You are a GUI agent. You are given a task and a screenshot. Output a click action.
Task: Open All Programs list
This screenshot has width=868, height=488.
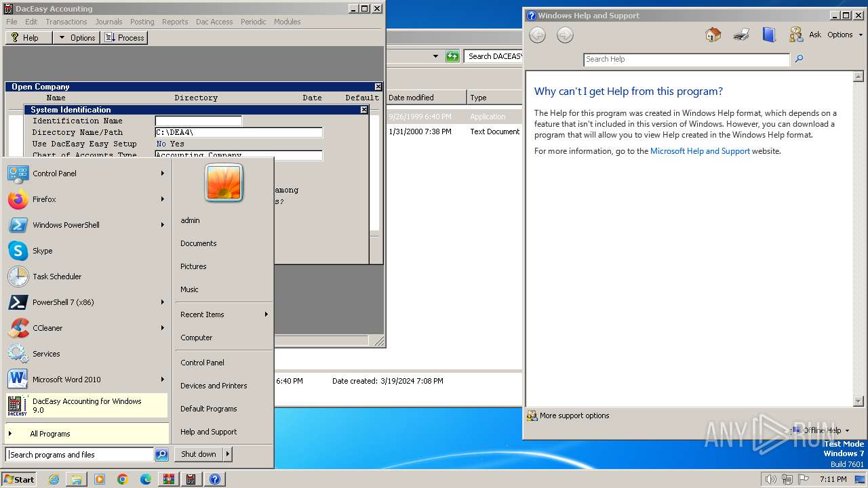point(87,434)
